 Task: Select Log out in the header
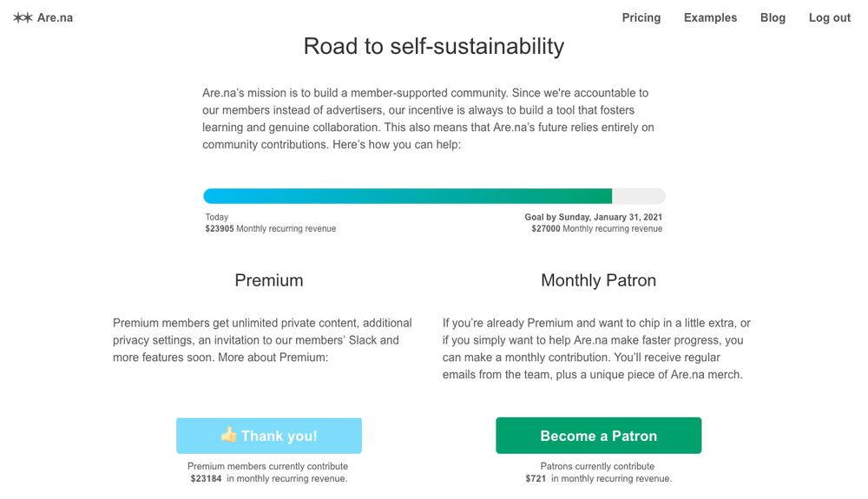829,17
